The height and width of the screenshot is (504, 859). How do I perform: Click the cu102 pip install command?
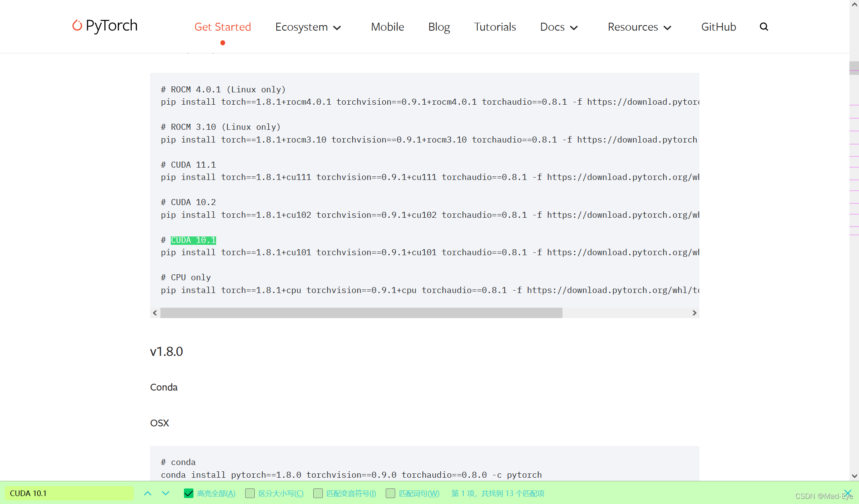click(x=430, y=215)
